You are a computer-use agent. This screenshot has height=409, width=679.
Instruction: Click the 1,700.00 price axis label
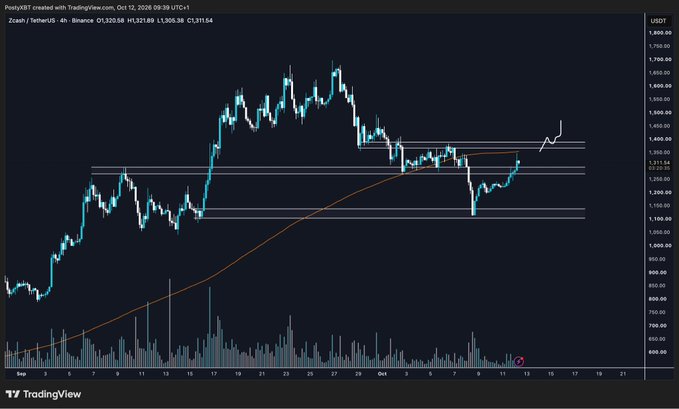coord(660,59)
